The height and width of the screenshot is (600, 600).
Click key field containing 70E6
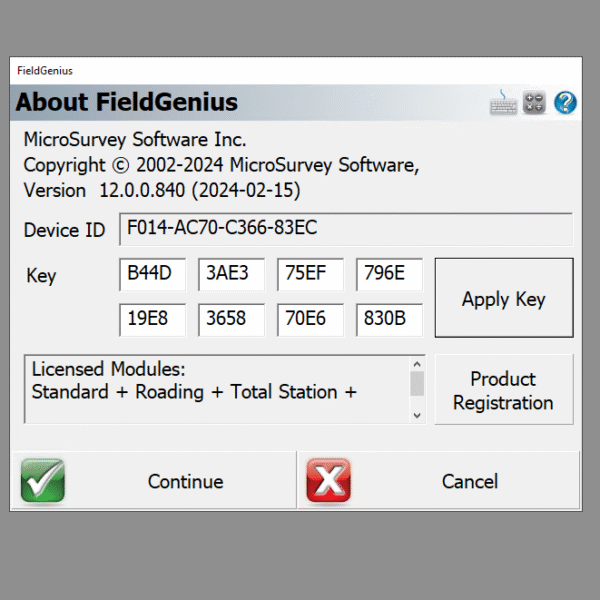310,320
